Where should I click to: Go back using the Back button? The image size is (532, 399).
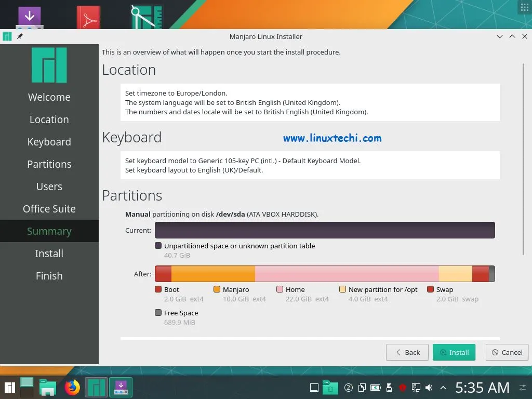(x=407, y=352)
